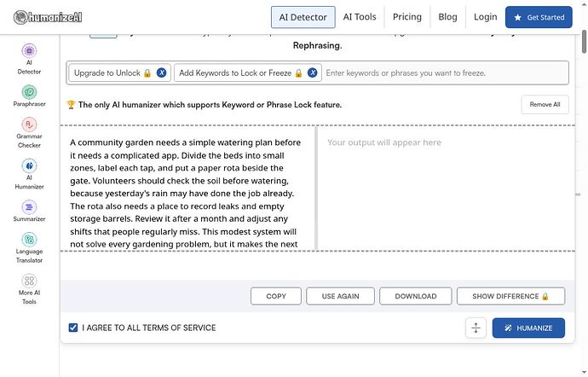Start humanizing with the Humanize button
Image resolution: width=588 pixels, height=377 pixels.
pyautogui.click(x=528, y=328)
